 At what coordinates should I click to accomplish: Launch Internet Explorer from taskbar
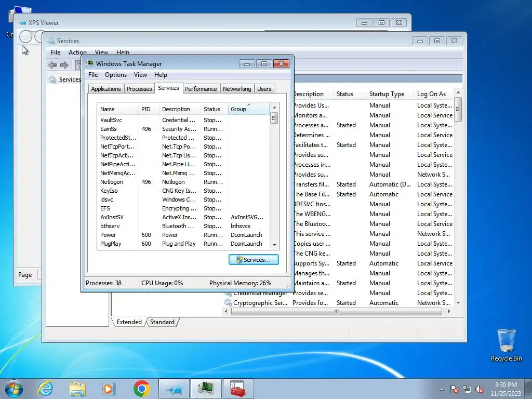tap(46, 389)
